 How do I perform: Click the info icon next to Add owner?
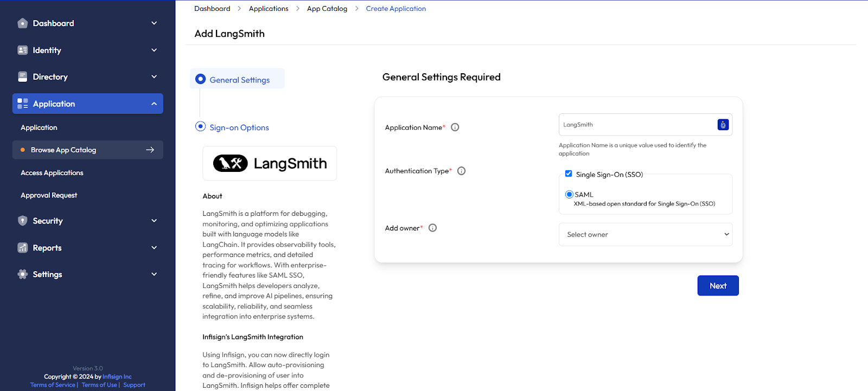(x=432, y=228)
